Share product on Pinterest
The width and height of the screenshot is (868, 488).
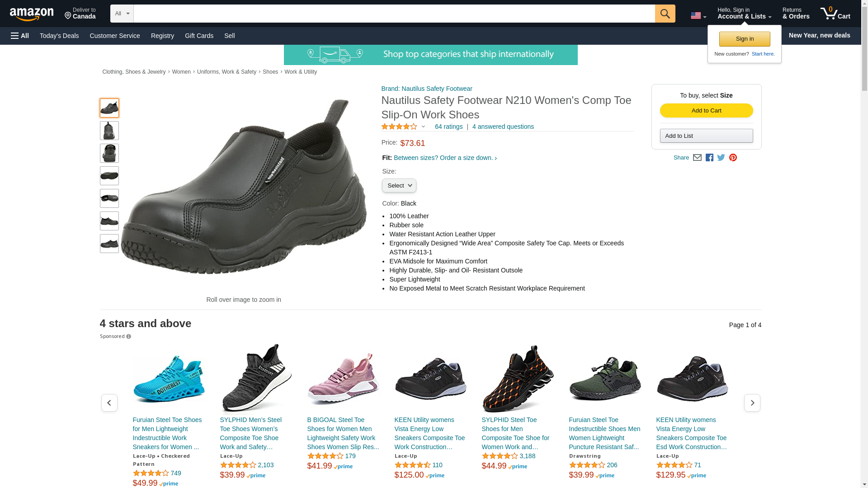coord(733,158)
